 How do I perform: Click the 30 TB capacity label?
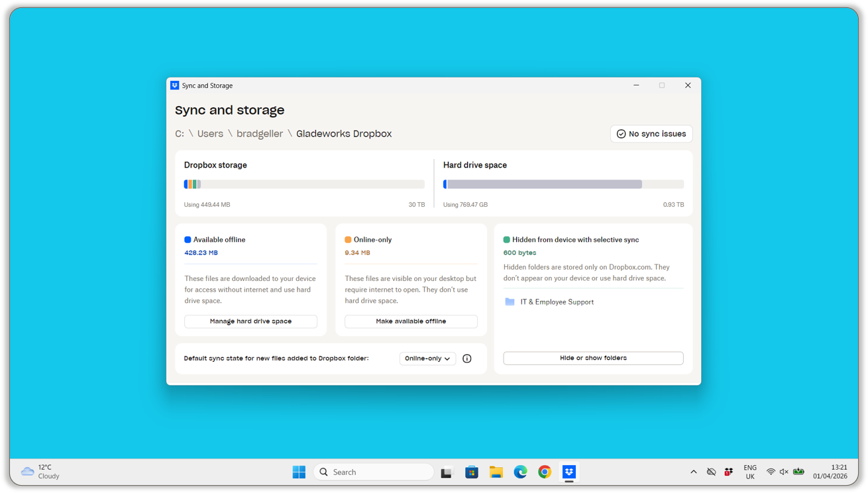(x=417, y=205)
